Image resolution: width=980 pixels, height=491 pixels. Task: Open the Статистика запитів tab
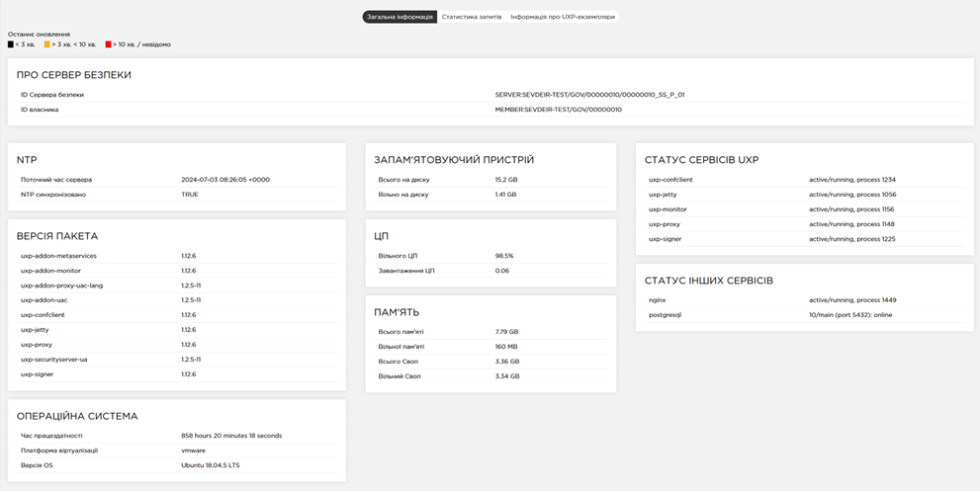tap(472, 17)
